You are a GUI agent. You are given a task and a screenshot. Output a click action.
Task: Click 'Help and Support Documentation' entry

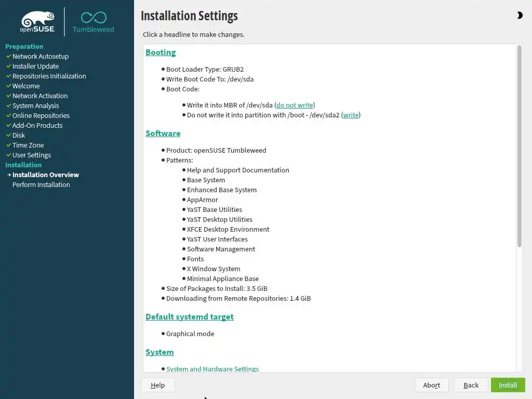click(238, 170)
